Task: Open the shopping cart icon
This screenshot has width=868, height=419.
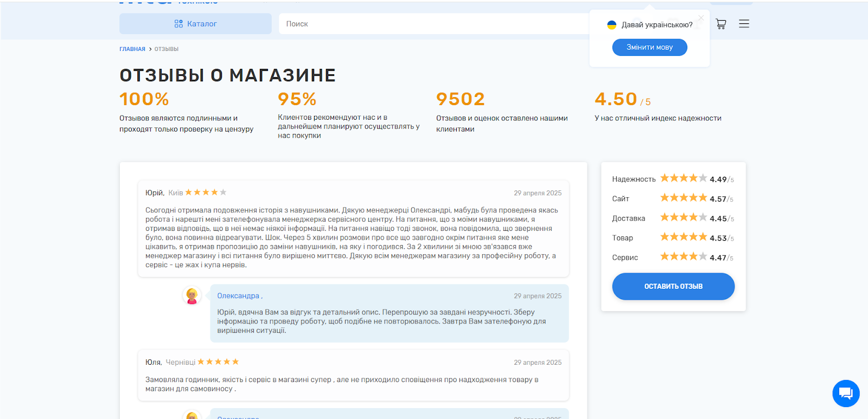Action: pyautogui.click(x=720, y=24)
